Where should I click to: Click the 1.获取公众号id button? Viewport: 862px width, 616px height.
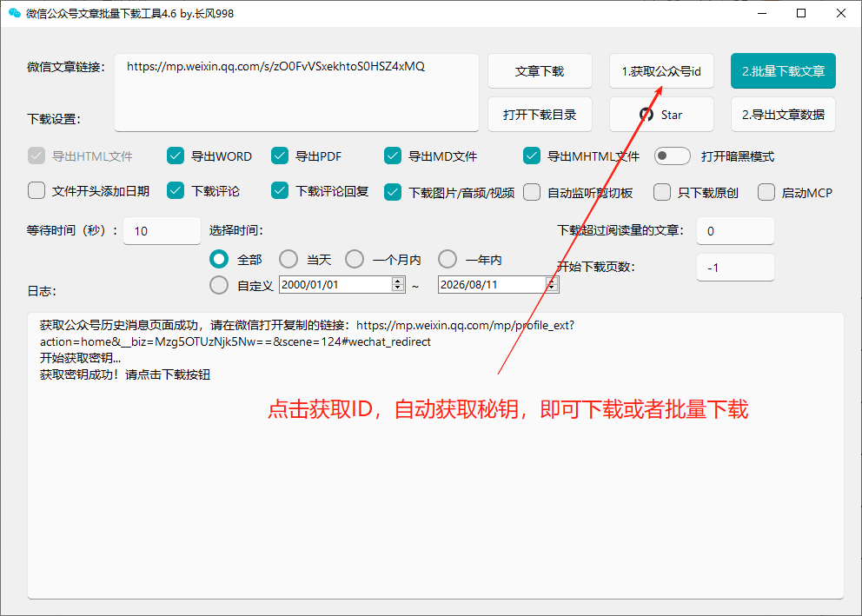pyautogui.click(x=660, y=71)
